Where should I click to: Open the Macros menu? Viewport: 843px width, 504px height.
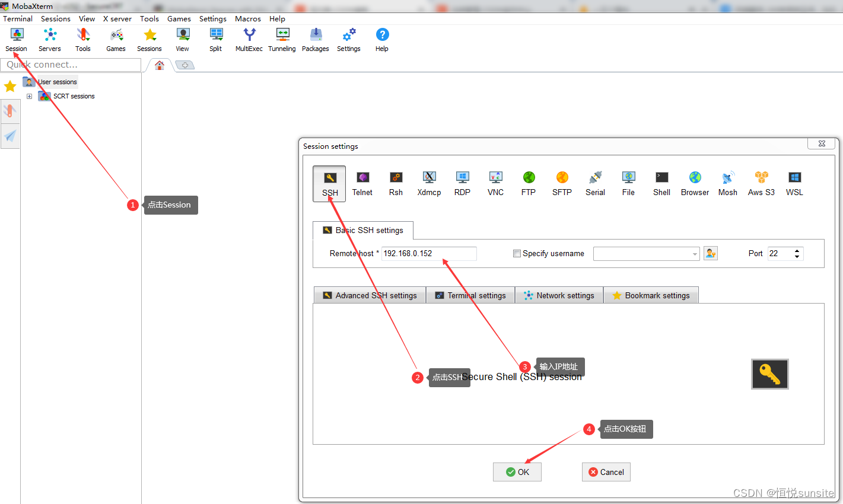pos(247,19)
